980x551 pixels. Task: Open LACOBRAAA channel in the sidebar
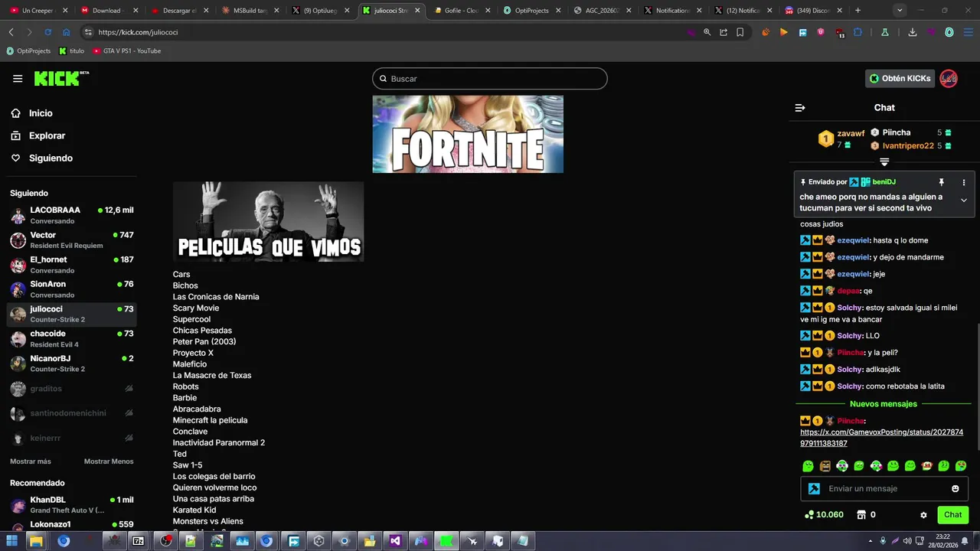(72, 215)
